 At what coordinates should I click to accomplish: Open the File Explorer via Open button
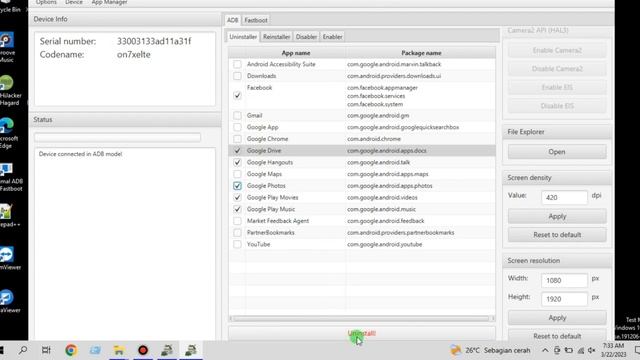coord(557,152)
